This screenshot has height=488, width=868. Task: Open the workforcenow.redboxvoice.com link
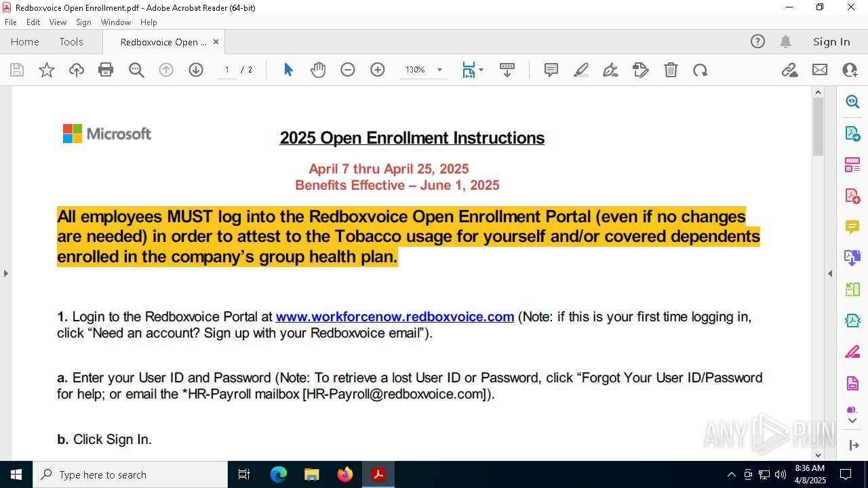(x=395, y=317)
